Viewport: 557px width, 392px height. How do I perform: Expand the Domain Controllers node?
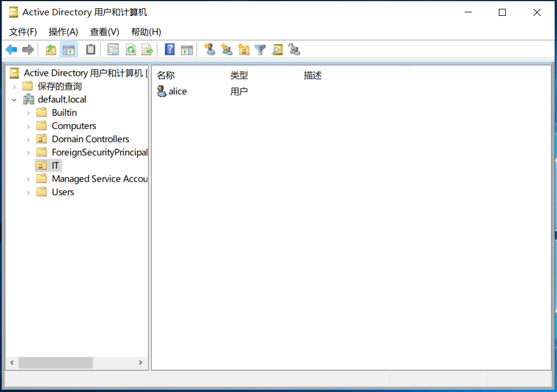pos(28,139)
